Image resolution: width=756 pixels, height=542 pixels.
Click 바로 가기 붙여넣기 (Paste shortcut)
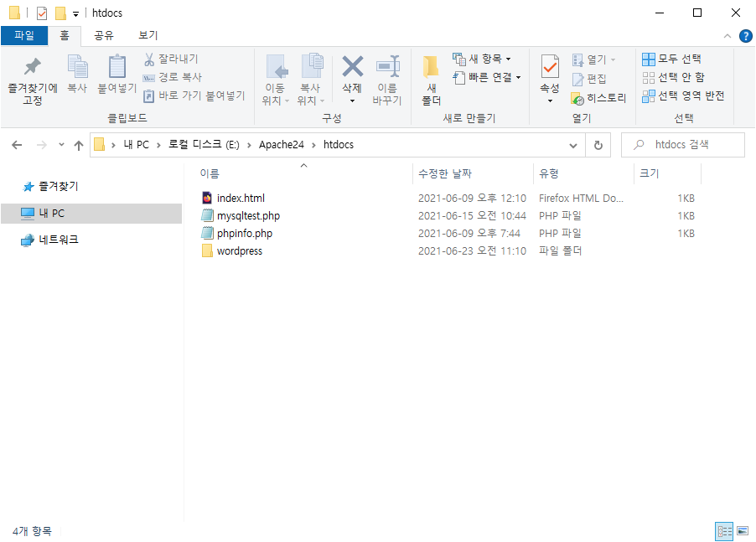click(194, 95)
